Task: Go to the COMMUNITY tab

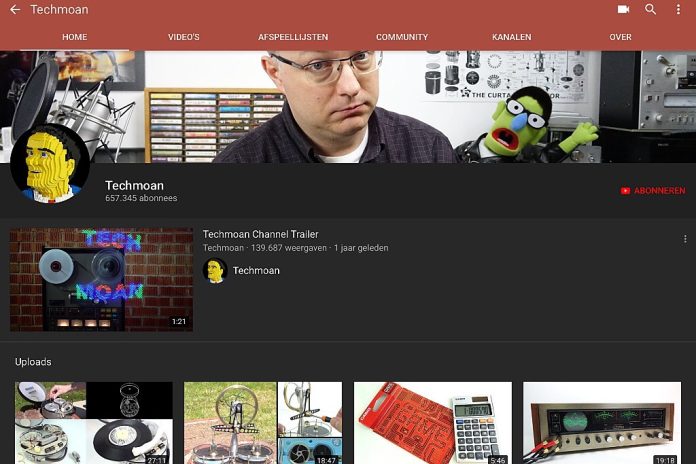Action: click(x=402, y=37)
